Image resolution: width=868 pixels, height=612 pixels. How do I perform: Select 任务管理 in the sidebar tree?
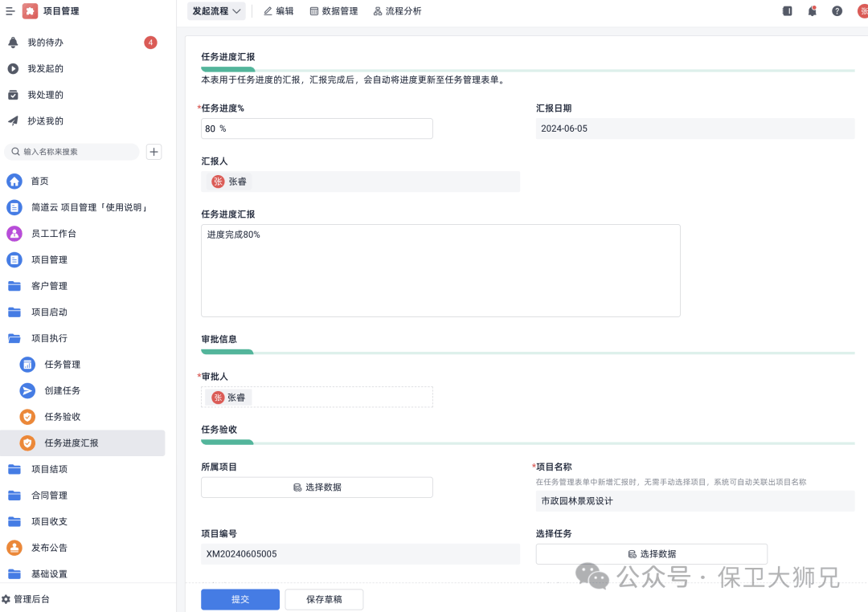(62, 365)
